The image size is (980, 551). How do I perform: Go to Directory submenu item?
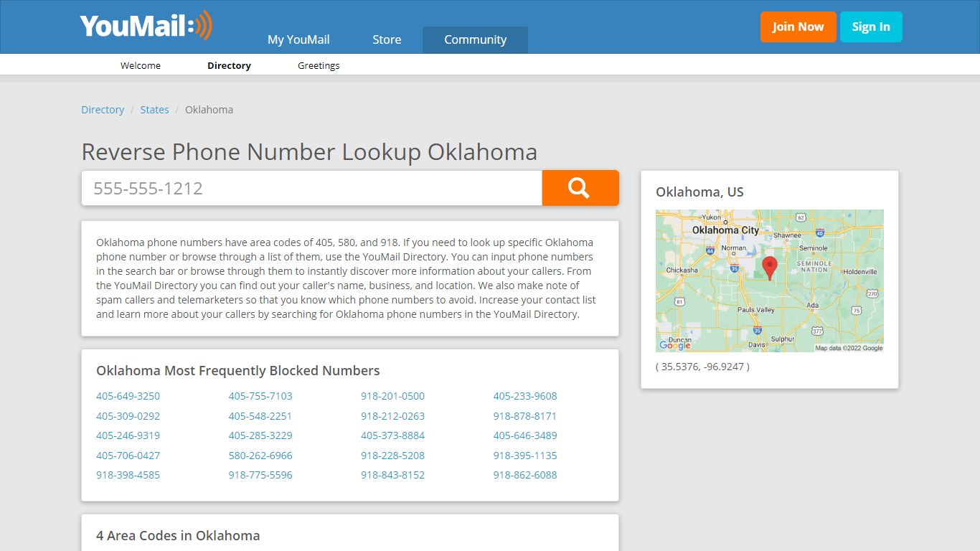pos(229,65)
